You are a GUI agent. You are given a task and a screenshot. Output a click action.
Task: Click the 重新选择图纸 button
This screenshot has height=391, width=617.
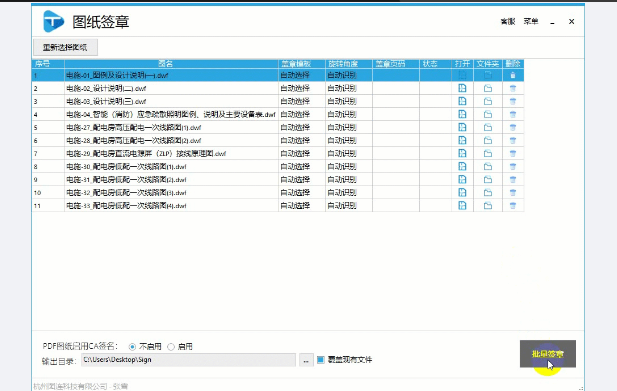click(65, 48)
